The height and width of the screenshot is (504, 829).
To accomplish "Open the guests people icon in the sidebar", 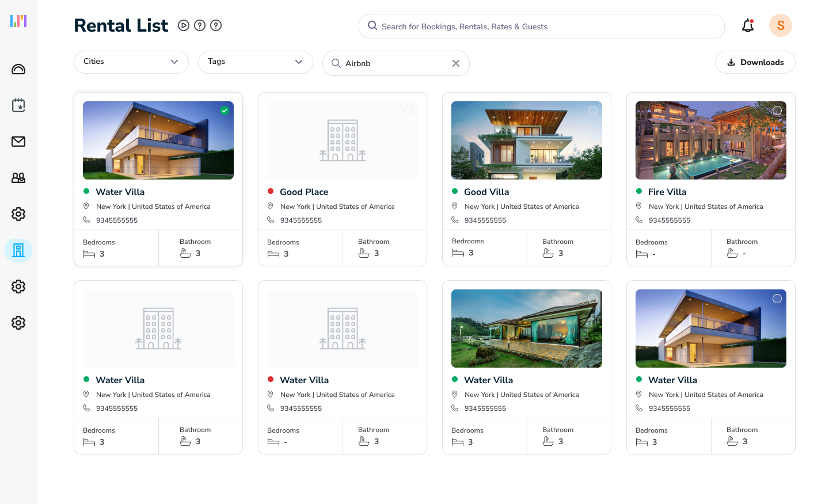I will pos(18,178).
